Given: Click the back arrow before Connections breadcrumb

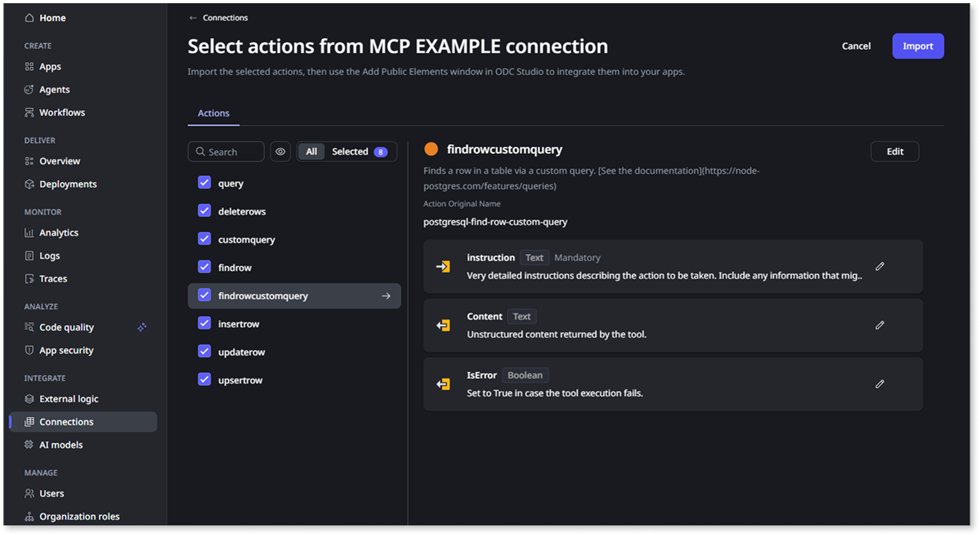Looking at the screenshot, I should pos(193,18).
